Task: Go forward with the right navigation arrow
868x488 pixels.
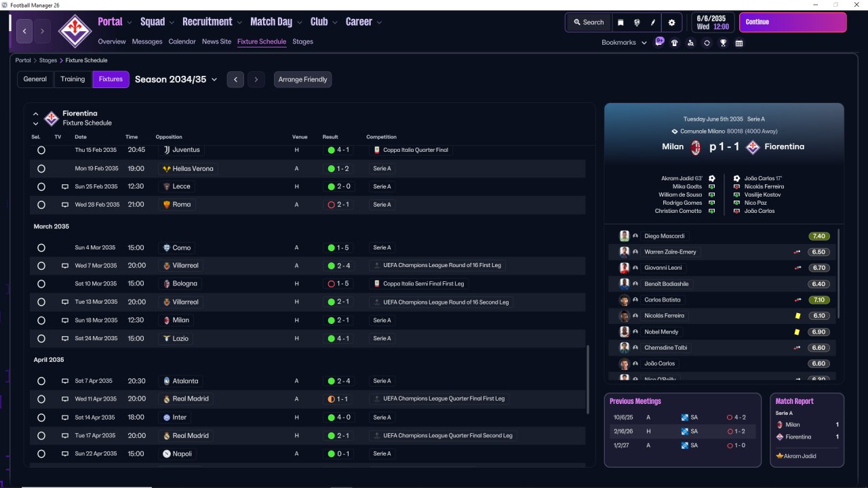Action: coord(42,31)
